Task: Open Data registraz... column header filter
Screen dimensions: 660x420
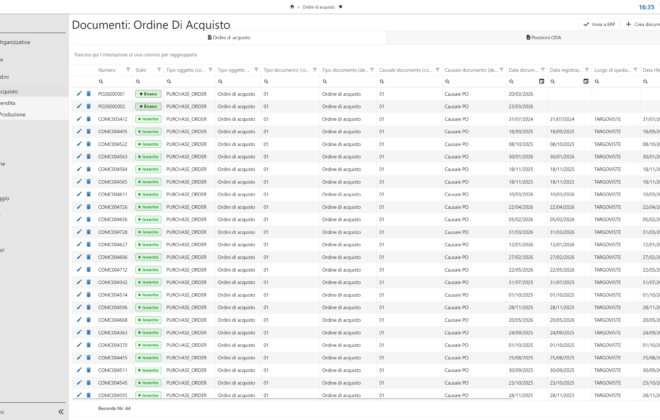Action: click(x=587, y=70)
